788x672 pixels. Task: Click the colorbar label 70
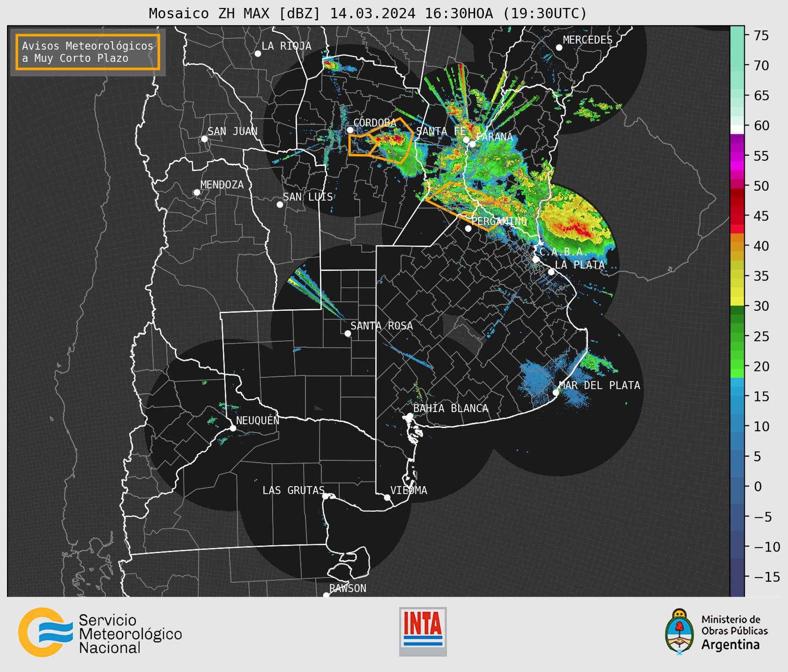[761, 66]
